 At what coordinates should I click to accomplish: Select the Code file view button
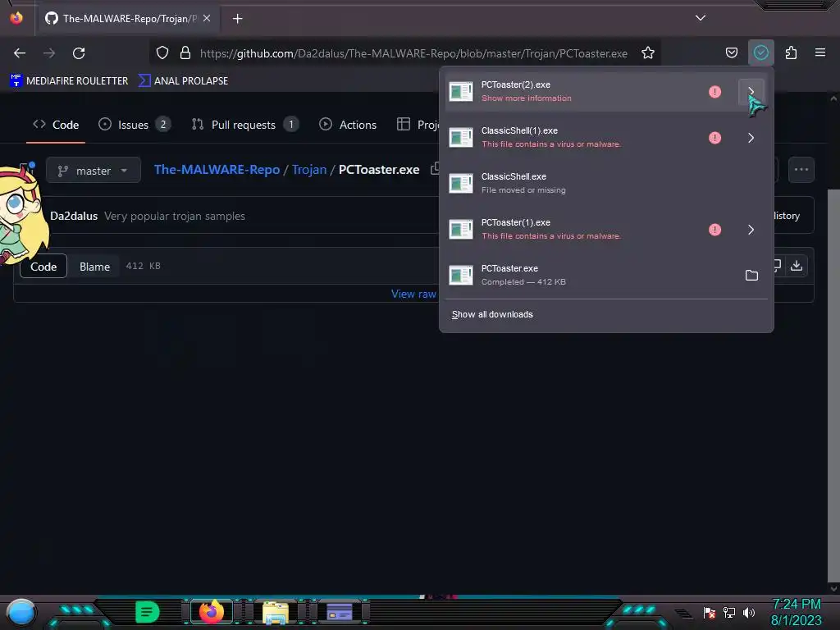click(x=43, y=267)
